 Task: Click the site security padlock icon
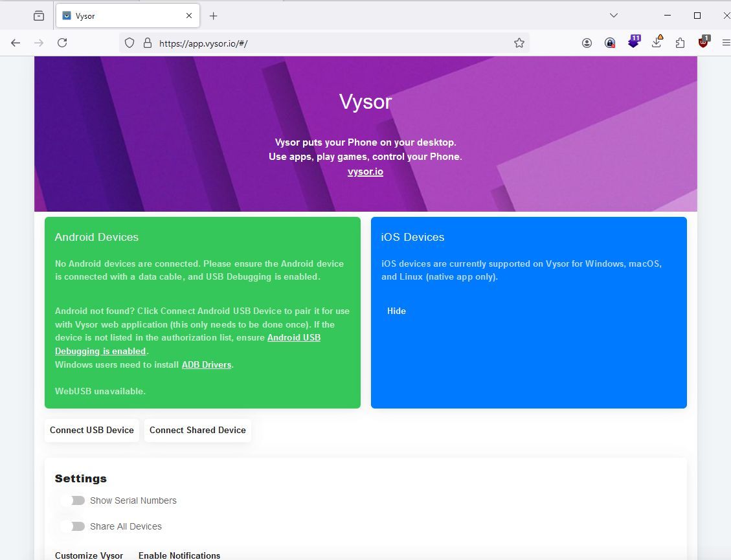point(148,43)
